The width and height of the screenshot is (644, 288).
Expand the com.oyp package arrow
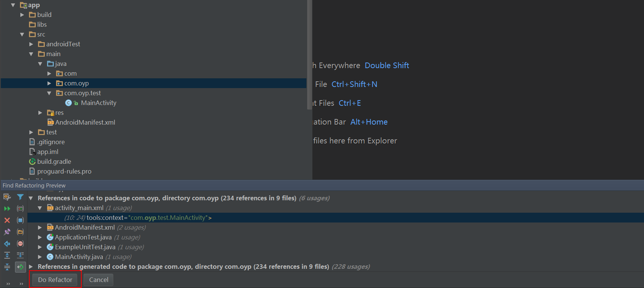pyautogui.click(x=49, y=83)
